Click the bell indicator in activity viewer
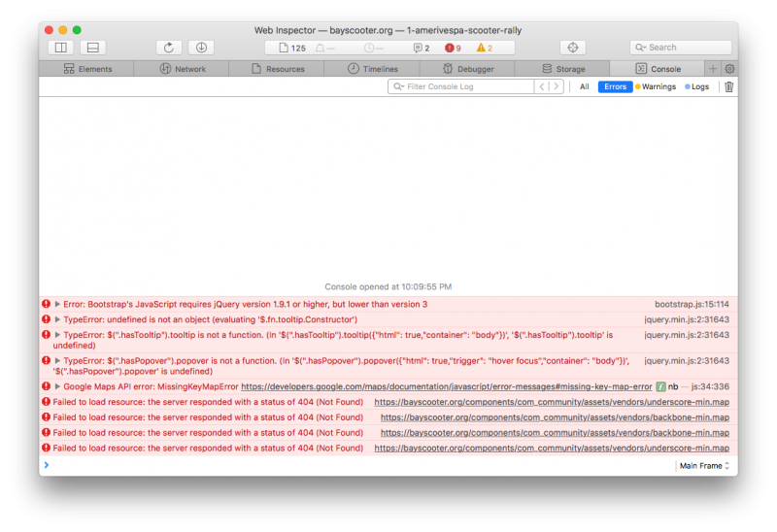 tap(324, 48)
